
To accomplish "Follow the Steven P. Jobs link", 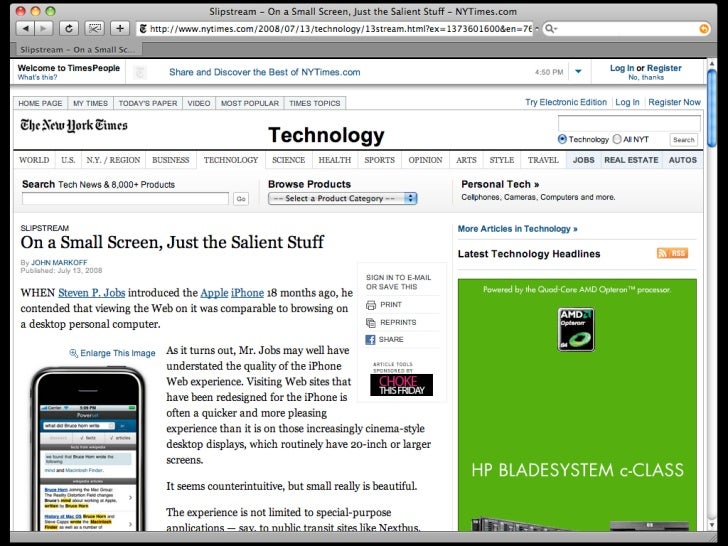I will tap(91, 293).
